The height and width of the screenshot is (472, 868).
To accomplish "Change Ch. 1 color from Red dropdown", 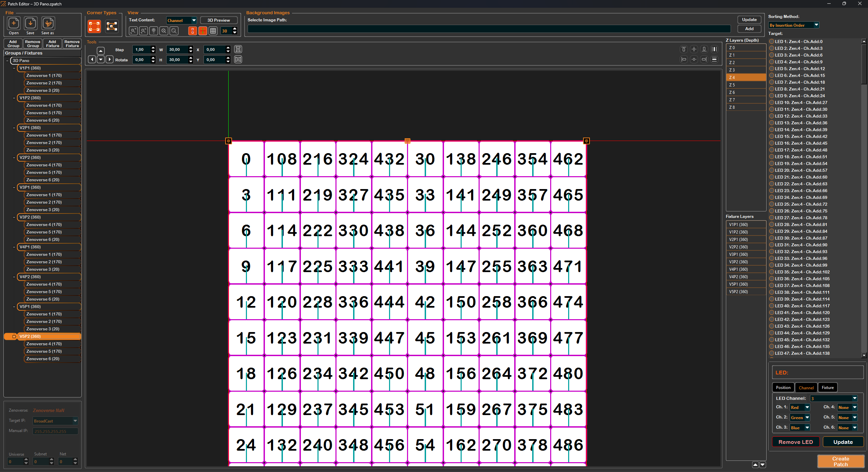I will tap(799, 407).
